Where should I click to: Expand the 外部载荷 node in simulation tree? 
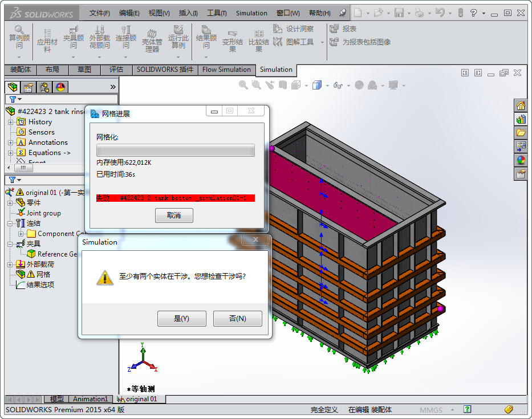(10, 265)
